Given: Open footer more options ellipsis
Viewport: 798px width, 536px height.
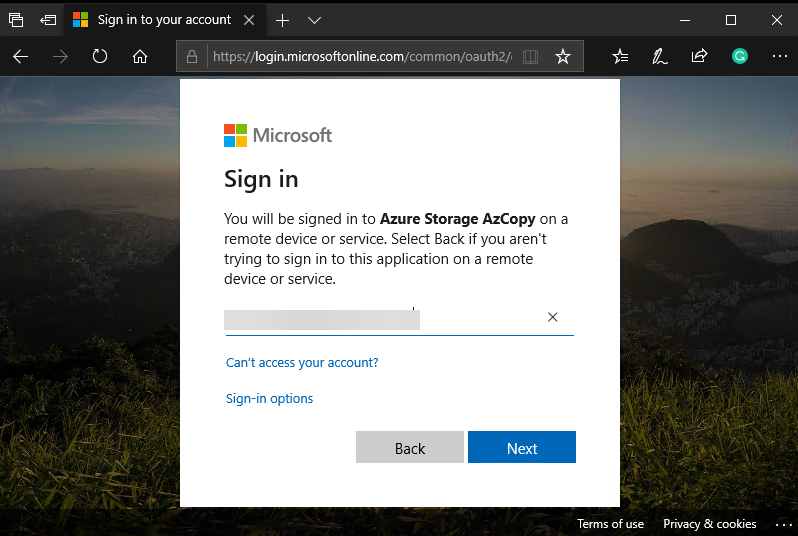Looking at the screenshot, I should click(784, 524).
